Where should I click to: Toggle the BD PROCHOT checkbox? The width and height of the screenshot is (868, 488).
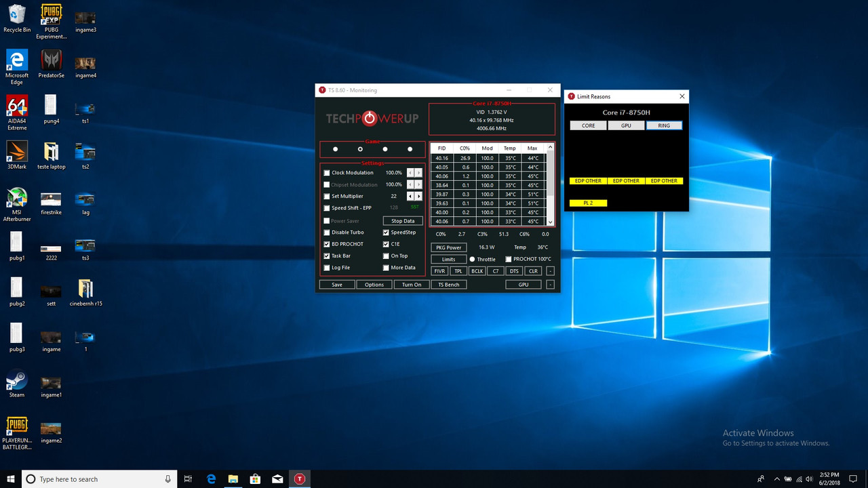coord(327,244)
